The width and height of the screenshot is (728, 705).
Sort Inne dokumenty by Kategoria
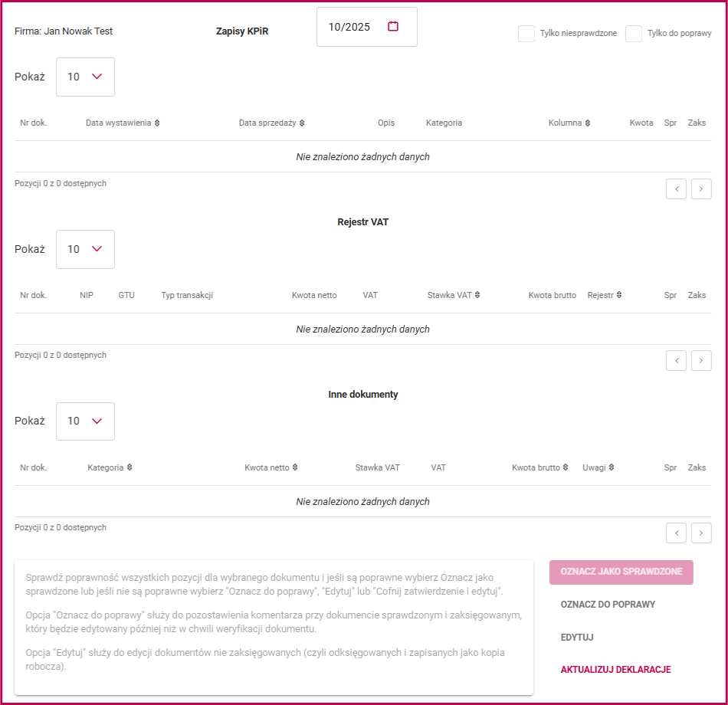110,467
